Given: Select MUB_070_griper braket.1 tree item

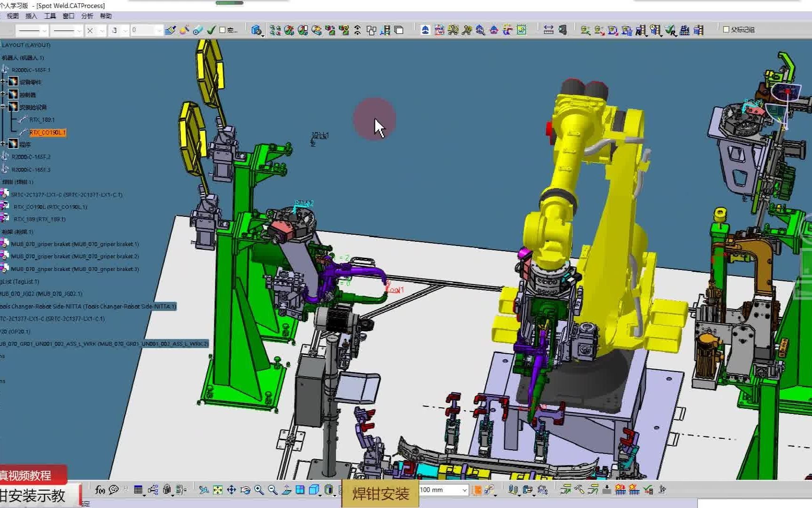Looking at the screenshot, I should tap(75, 244).
